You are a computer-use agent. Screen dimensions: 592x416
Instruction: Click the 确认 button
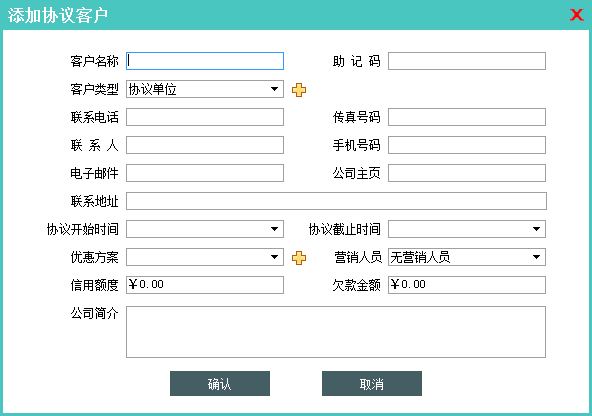point(220,384)
